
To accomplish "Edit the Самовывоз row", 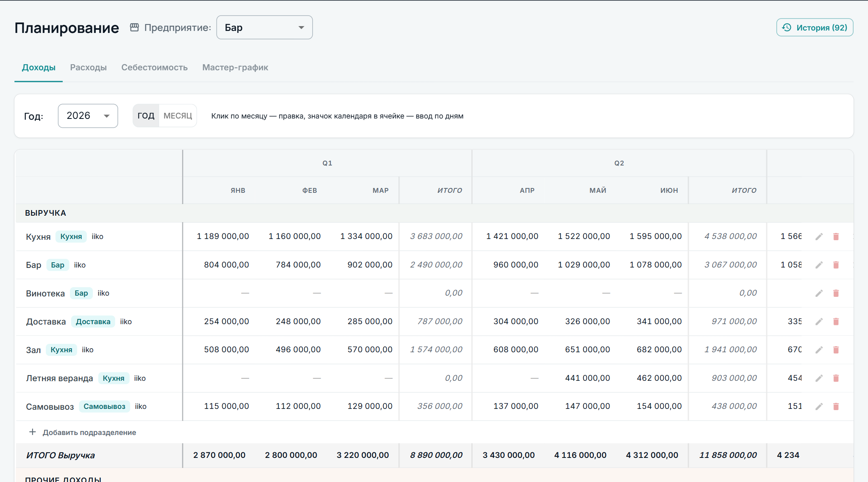I will [x=819, y=406].
